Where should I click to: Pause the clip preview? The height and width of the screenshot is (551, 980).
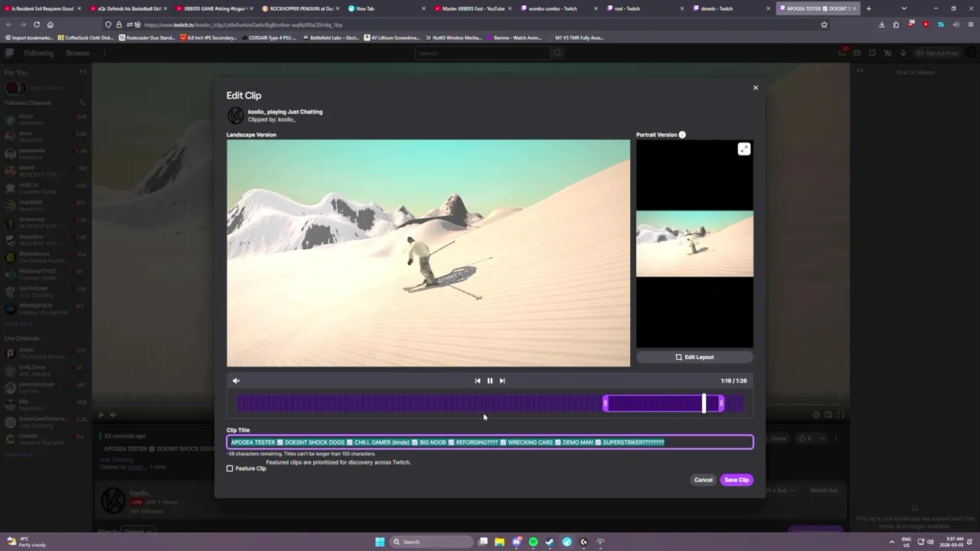[x=490, y=380]
